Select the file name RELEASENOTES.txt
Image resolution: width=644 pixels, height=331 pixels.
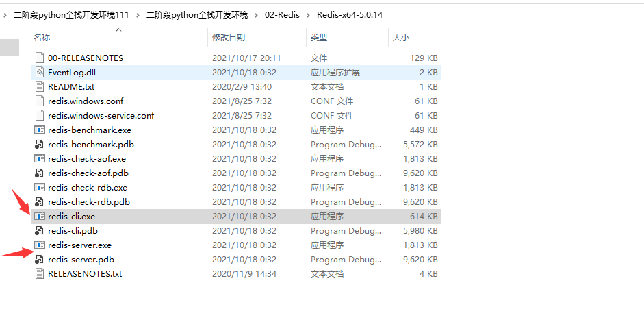tap(85, 274)
